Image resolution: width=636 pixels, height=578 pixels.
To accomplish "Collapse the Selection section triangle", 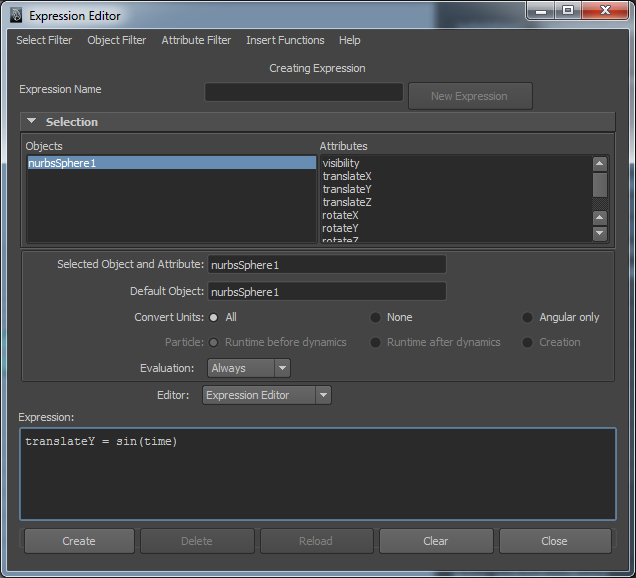I will pos(32,122).
